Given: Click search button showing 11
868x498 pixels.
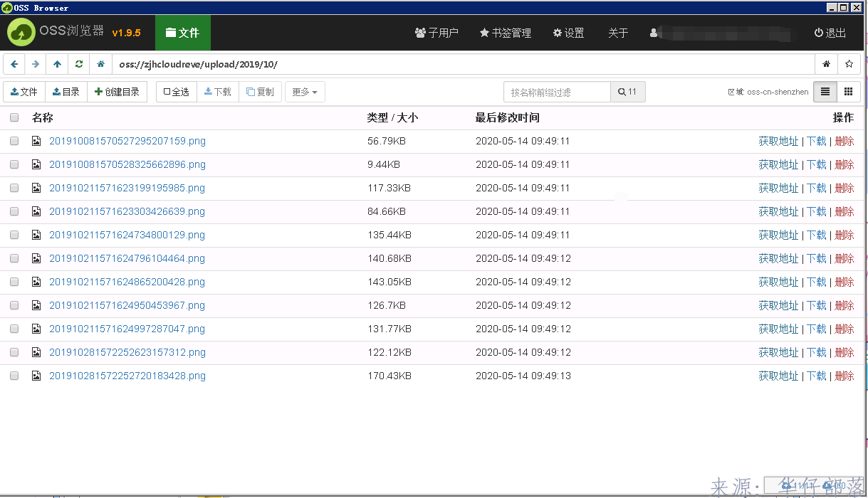Looking at the screenshot, I should coord(628,92).
